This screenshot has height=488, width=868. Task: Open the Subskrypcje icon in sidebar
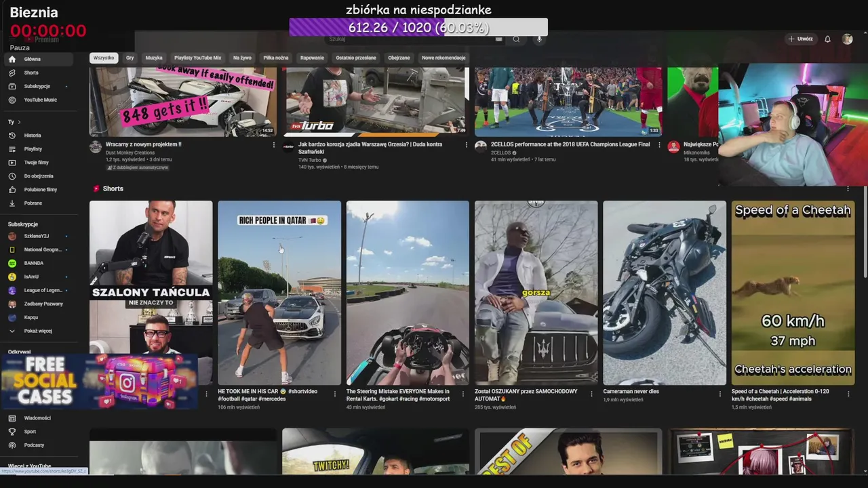[12, 86]
